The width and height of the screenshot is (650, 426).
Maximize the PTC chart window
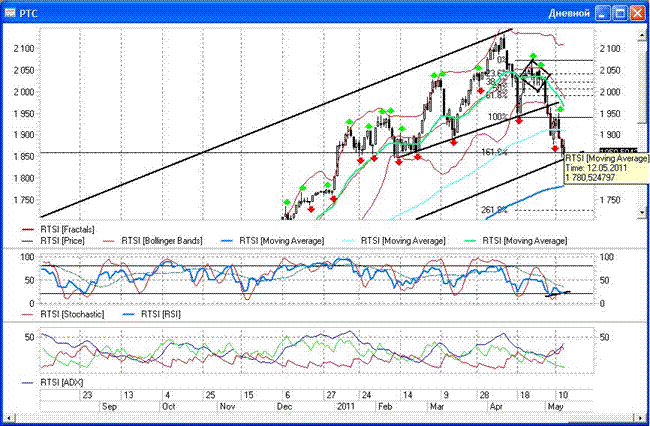click(620, 13)
